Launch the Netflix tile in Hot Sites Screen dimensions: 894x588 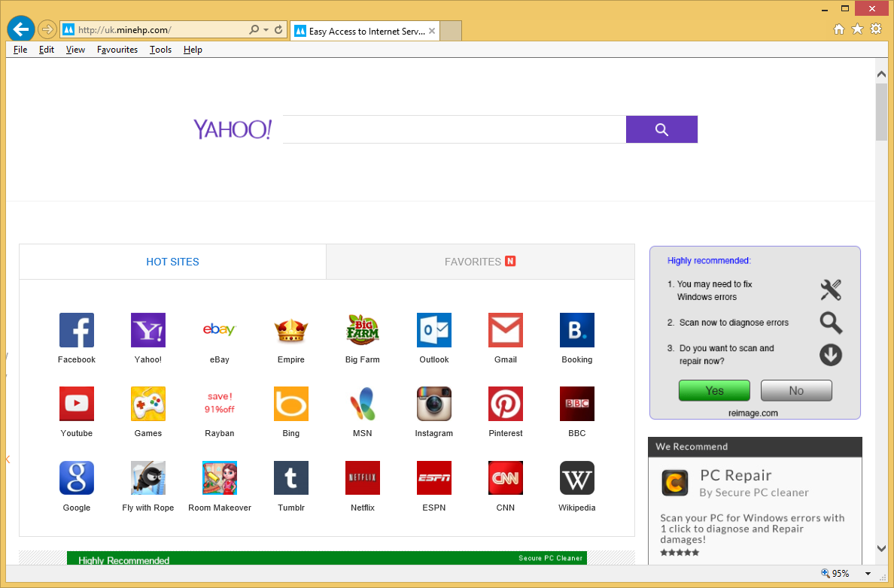[362, 478]
